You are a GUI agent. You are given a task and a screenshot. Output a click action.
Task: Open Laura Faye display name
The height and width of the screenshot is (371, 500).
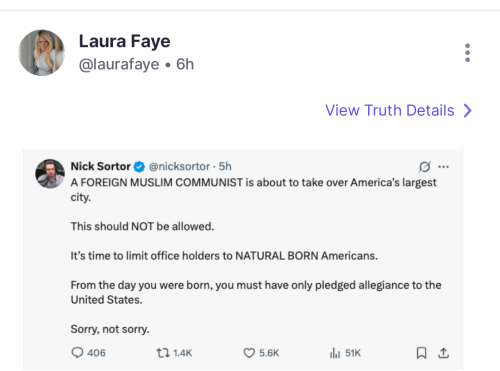124,42
